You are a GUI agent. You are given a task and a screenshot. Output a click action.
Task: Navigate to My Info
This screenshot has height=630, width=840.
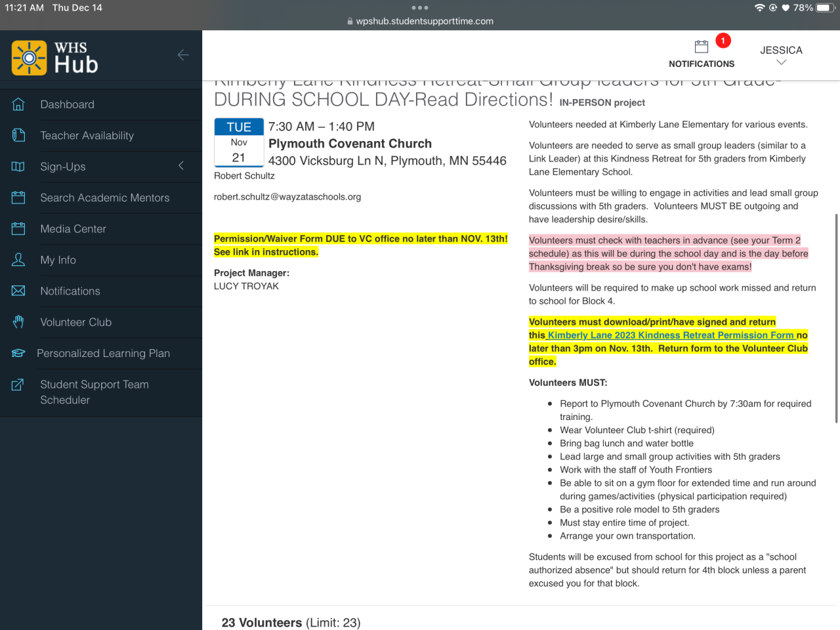tap(58, 260)
